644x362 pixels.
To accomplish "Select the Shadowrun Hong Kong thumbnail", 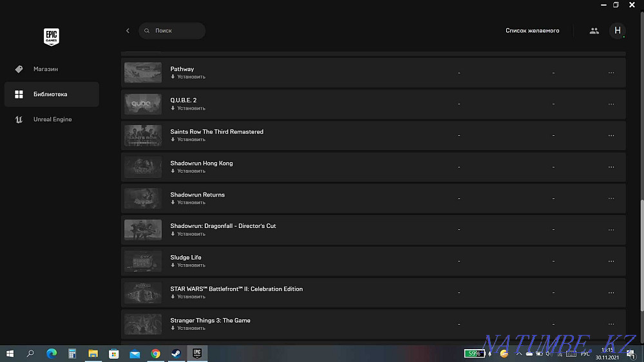I will coord(143,167).
